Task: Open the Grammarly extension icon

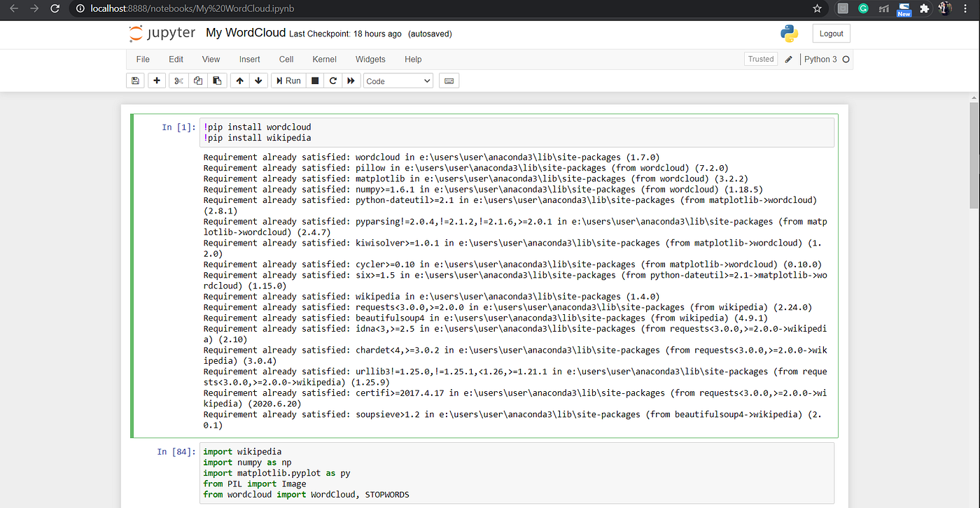Action: click(863, 8)
